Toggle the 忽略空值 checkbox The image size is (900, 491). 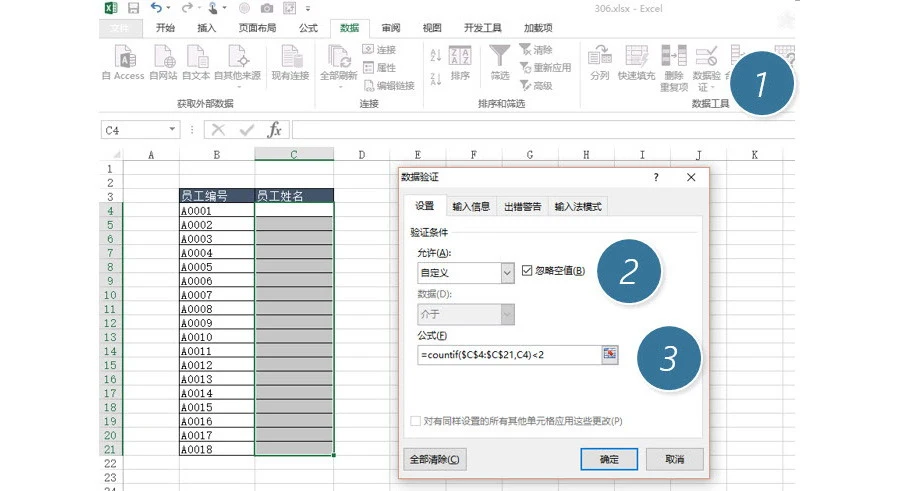(528, 271)
